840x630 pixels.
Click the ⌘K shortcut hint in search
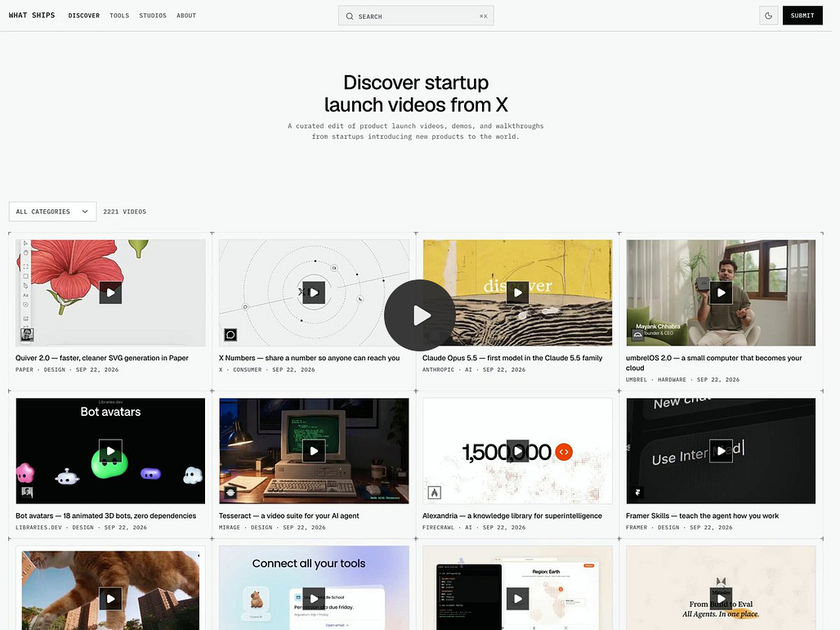[483, 16]
